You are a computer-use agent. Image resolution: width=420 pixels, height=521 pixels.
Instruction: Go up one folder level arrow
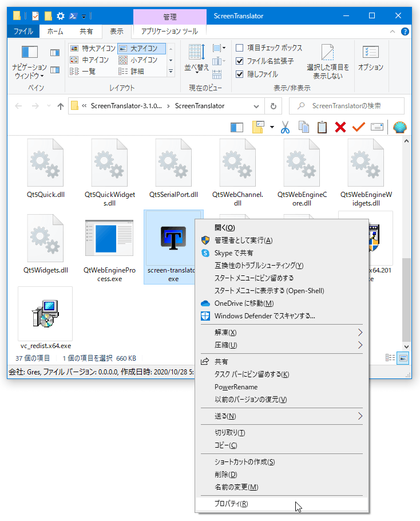tap(61, 106)
